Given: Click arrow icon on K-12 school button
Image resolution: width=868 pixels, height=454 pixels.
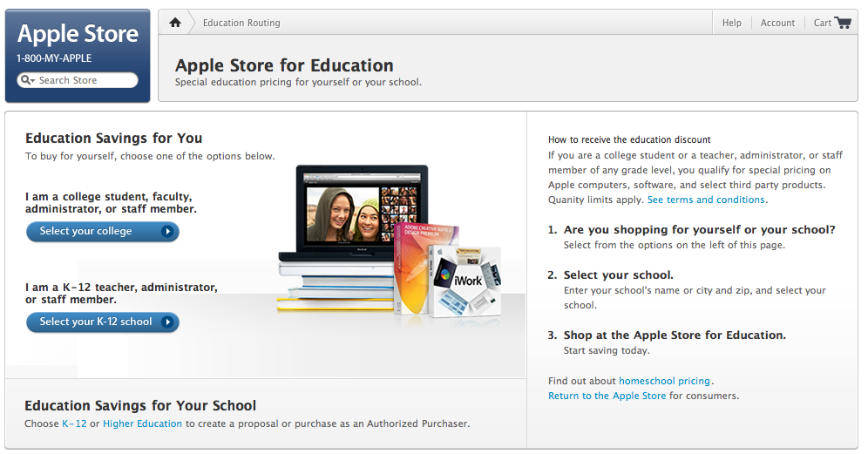Looking at the screenshot, I should tap(167, 322).
